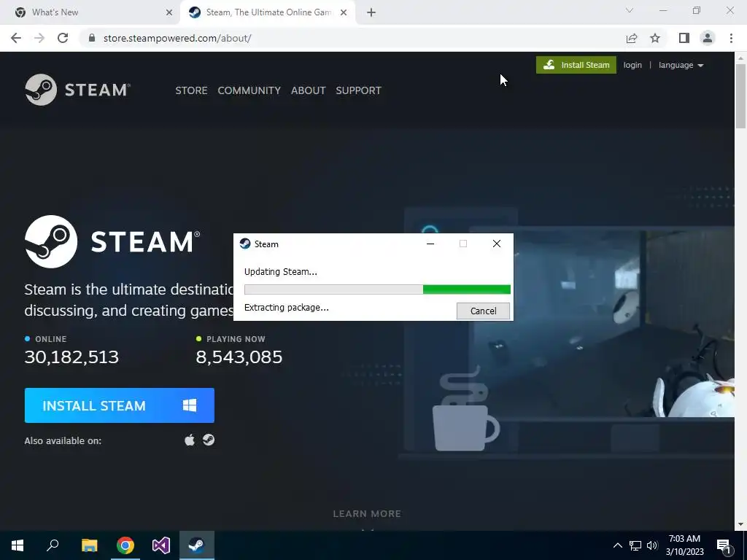Click the Updating Steam progress bar
This screenshot has width=747, height=560.
(x=377, y=289)
